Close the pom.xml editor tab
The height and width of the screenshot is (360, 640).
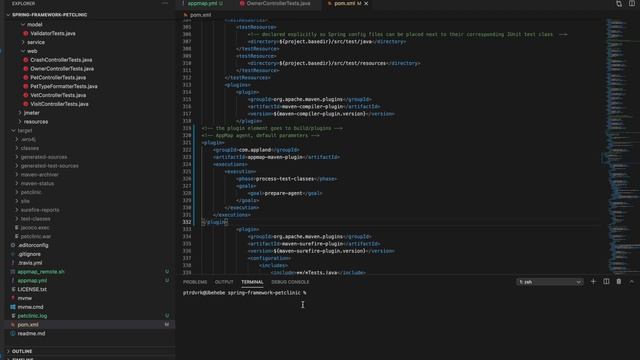(x=366, y=4)
